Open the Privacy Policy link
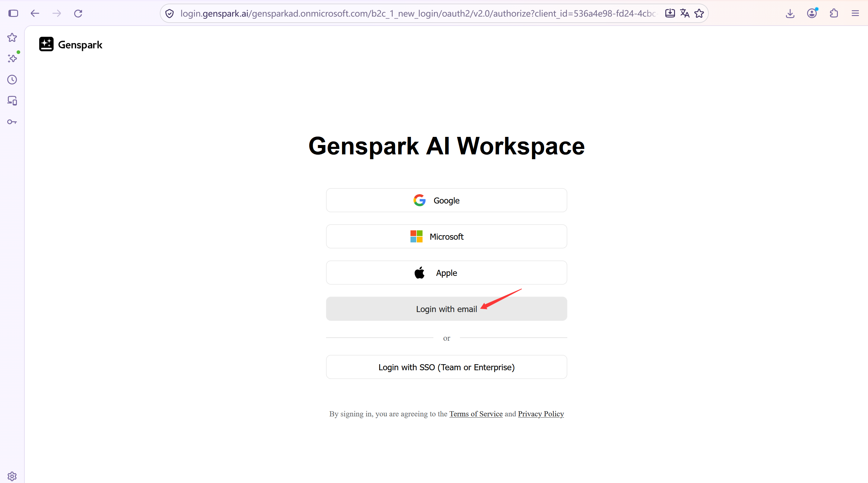The width and height of the screenshot is (868, 483). click(x=541, y=414)
